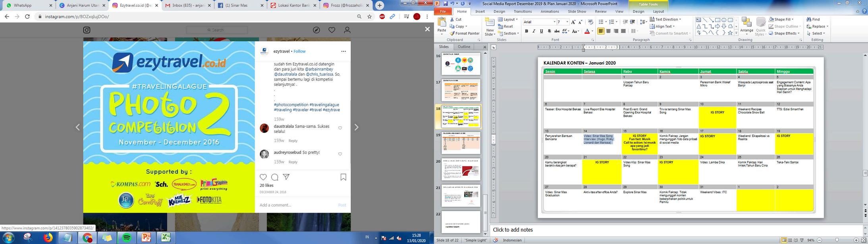Clear all formatting icon in Font group
This screenshot has height=244, width=868.
[x=590, y=22]
